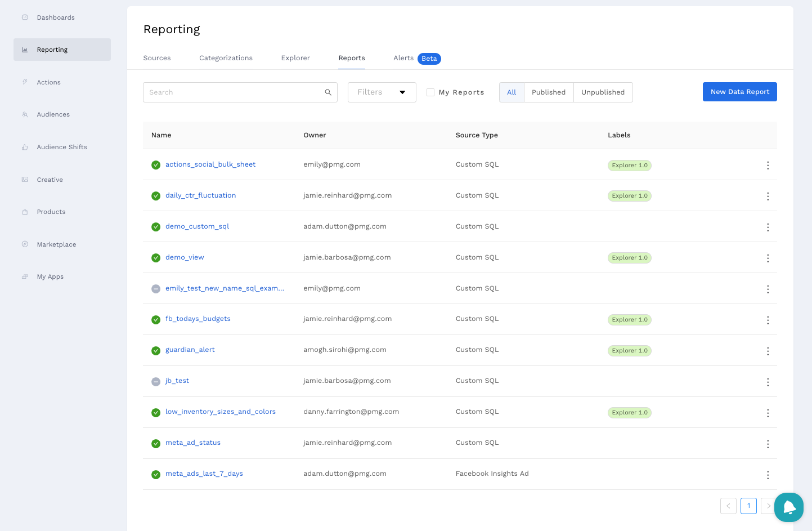Image resolution: width=812 pixels, height=531 pixels.
Task: Select the Published filter toggle
Action: [x=548, y=92]
